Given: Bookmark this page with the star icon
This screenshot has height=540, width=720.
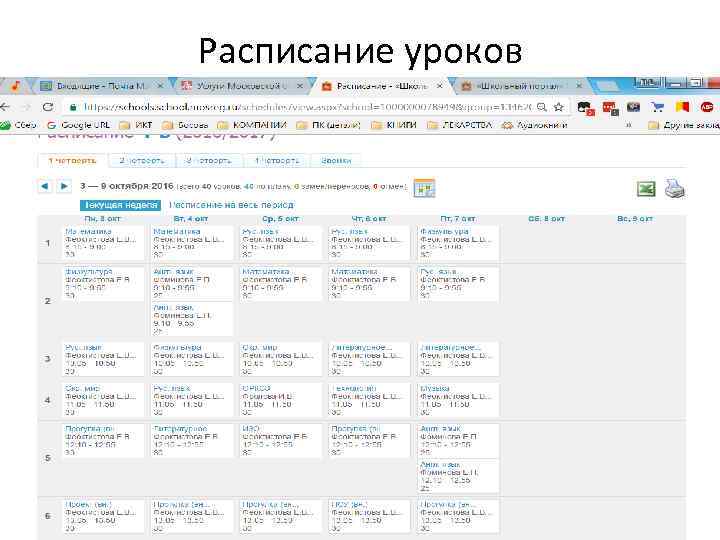Looking at the screenshot, I should click(x=558, y=107).
